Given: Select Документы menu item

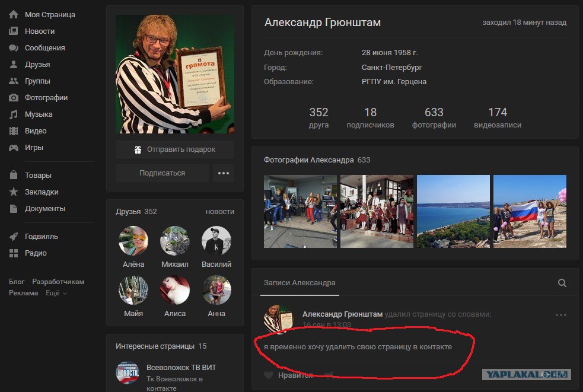Looking at the screenshot, I should 45,209.
